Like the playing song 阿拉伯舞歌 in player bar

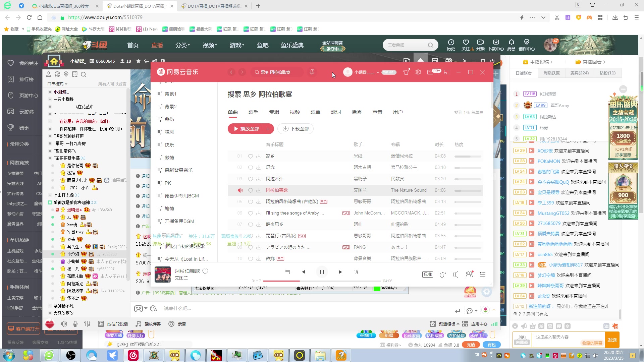coord(205,271)
